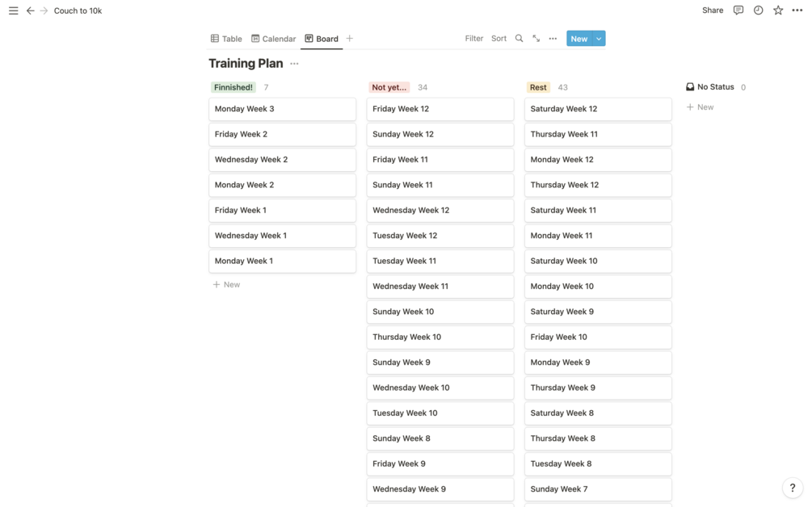Open the sidebar hamburger menu

coord(13,10)
